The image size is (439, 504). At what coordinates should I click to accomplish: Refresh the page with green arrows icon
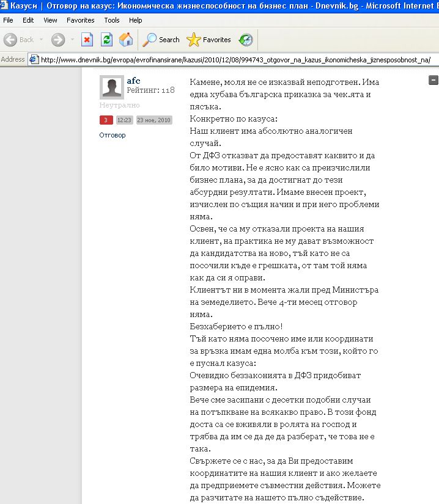coord(106,40)
